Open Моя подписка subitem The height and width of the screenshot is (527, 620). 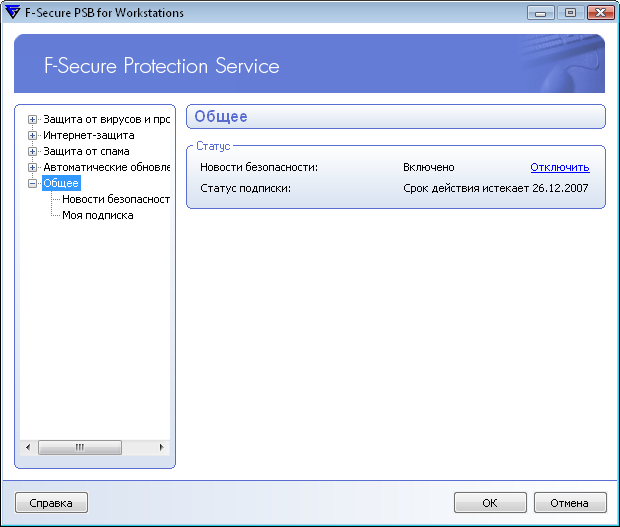coord(98,215)
